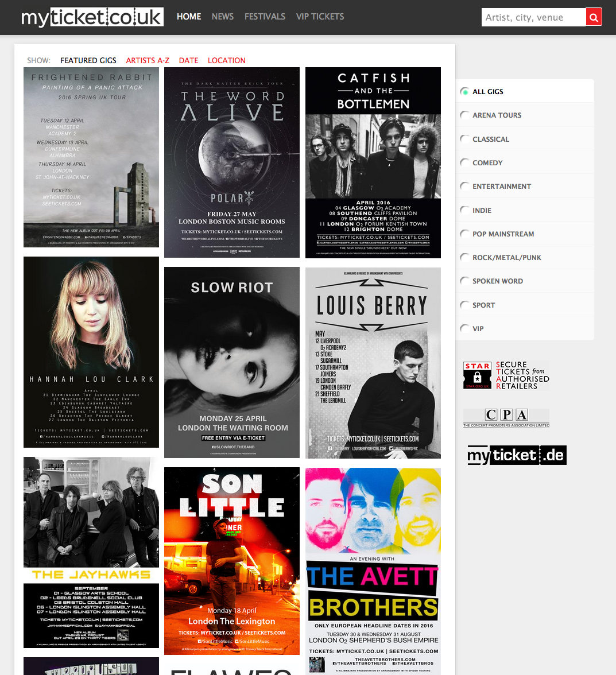Viewport: 616px width, 675px height.
Task: Select the Entertainment radio filter
Action: (464, 187)
